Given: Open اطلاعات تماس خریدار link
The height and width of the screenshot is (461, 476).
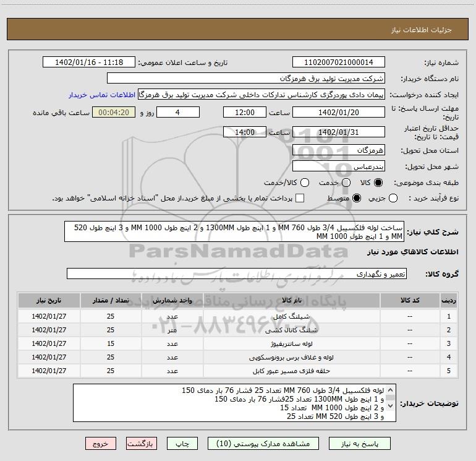Looking at the screenshot, I should coord(102,95).
